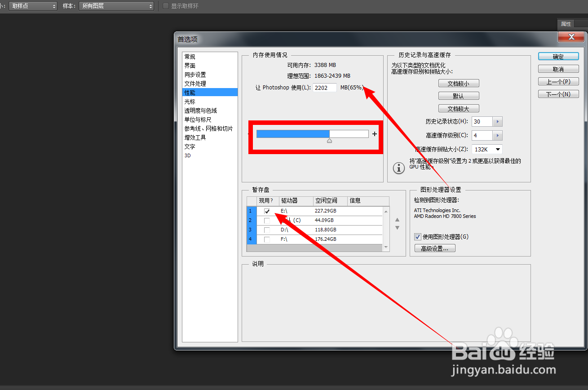Click the plus button beside the memory slider
This screenshot has height=390, width=588.
[375, 134]
